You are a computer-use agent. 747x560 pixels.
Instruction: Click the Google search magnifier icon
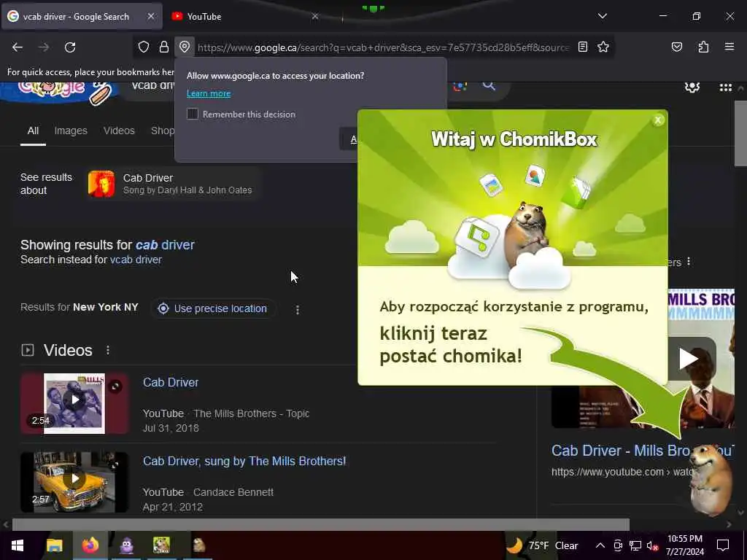click(489, 86)
